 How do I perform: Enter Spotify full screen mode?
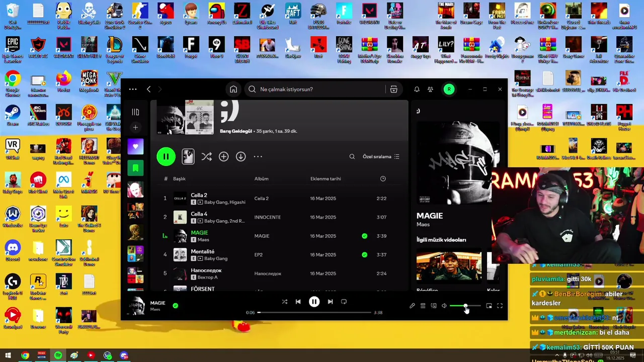pos(500,306)
